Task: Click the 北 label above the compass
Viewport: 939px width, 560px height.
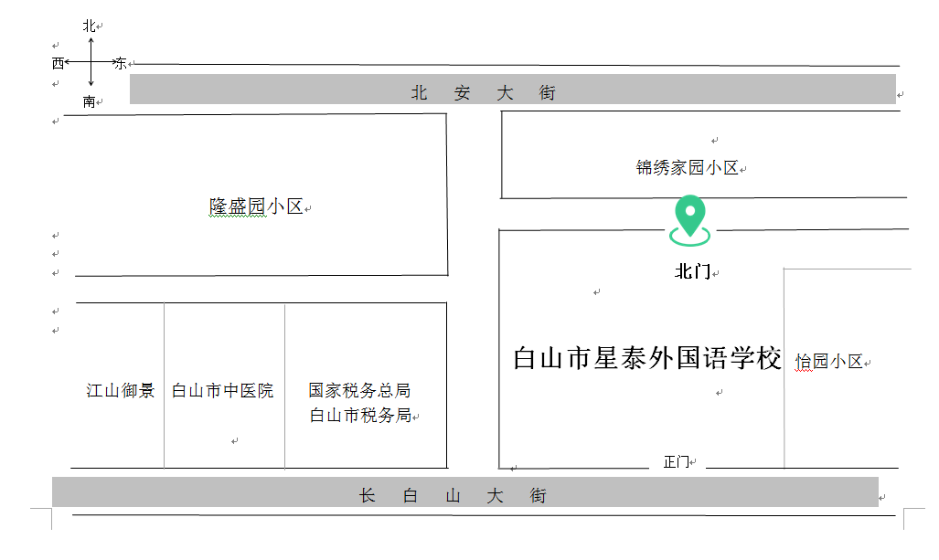Action: (x=89, y=26)
